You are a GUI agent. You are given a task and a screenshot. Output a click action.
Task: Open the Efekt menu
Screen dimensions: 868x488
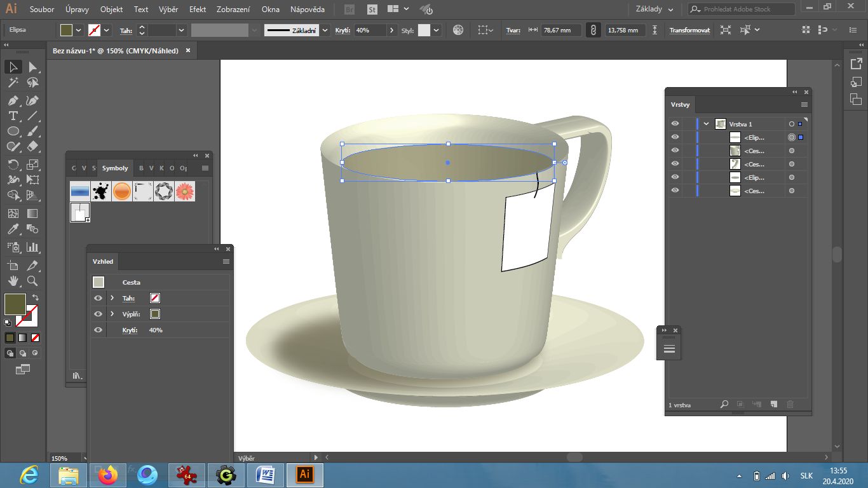click(198, 10)
